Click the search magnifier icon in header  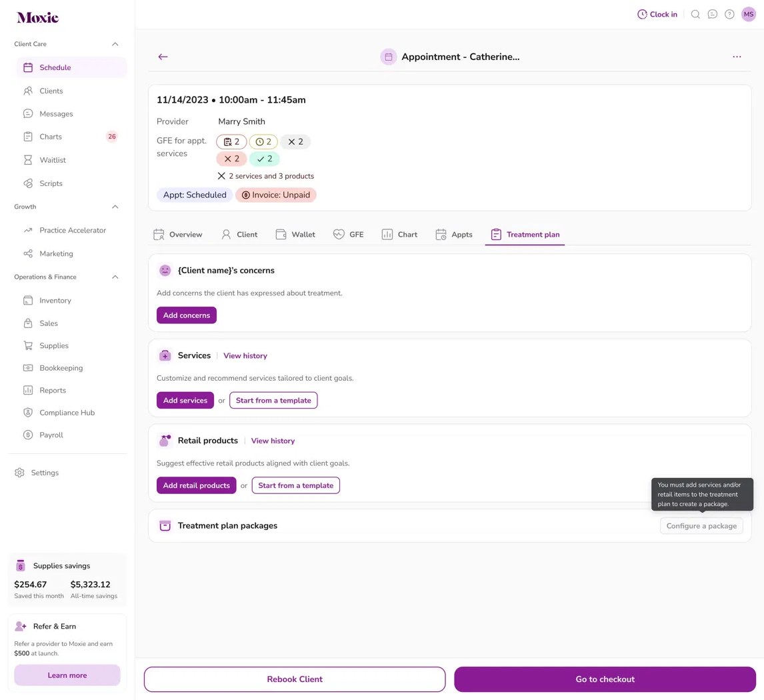click(x=695, y=14)
